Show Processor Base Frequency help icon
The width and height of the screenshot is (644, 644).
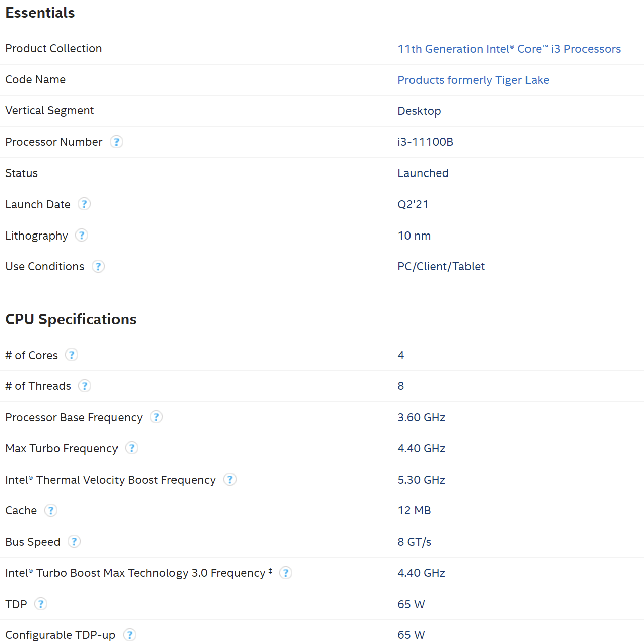[156, 417]
